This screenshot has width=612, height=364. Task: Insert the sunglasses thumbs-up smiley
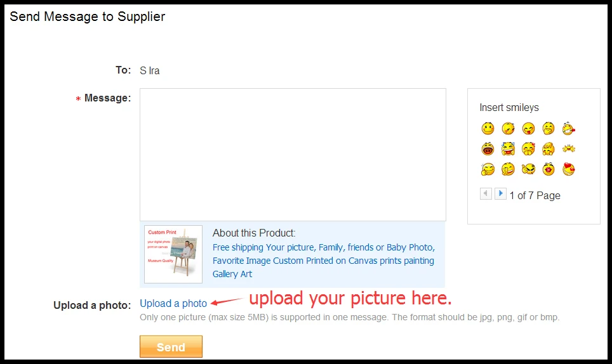[x=528, y=169]
